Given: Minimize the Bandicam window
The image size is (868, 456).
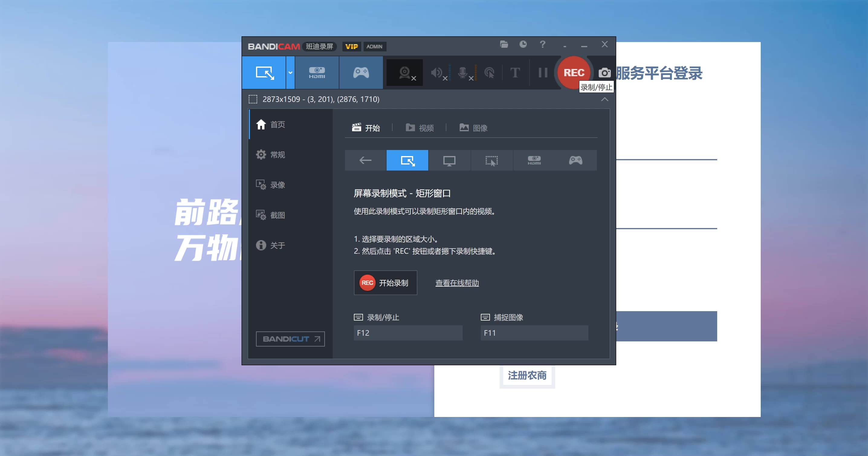Looking at the screenshot, I should tap(584, 45).
